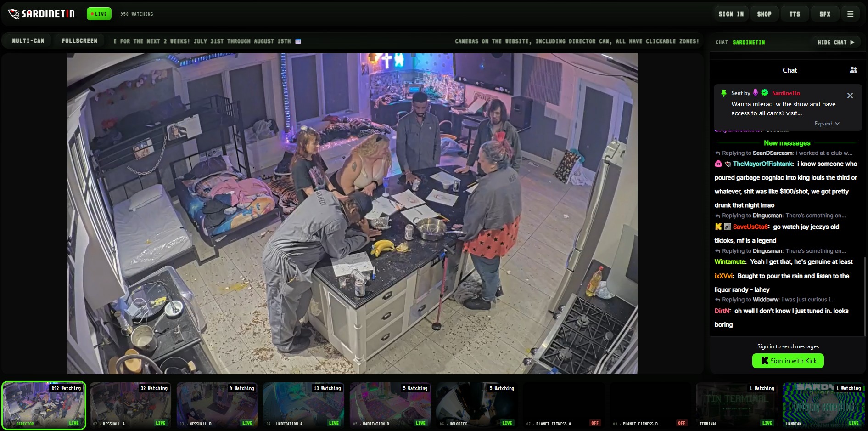
Task: Switch to Holodeck camera
Action: [477, 406]
